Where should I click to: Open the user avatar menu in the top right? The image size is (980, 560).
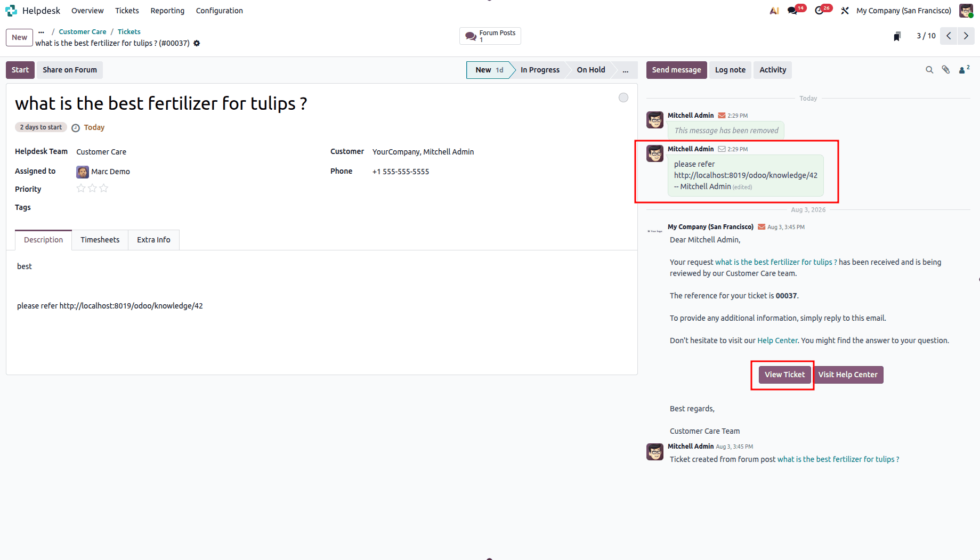tap(966, 11)
